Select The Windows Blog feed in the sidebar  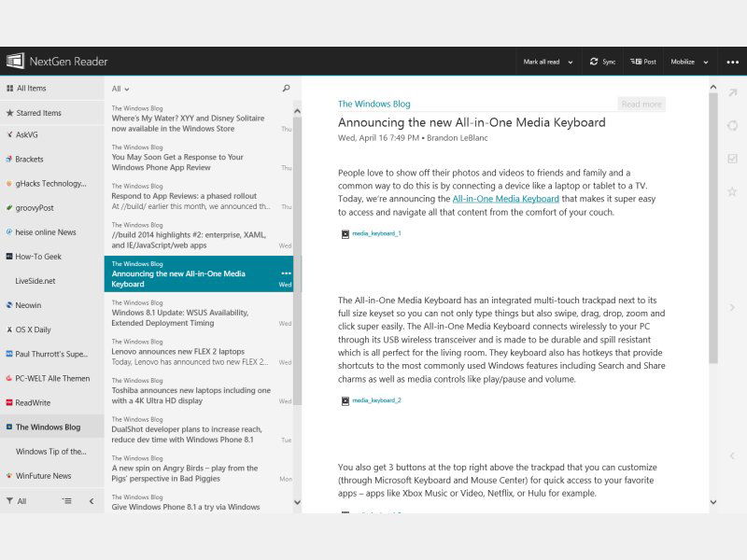52,427
